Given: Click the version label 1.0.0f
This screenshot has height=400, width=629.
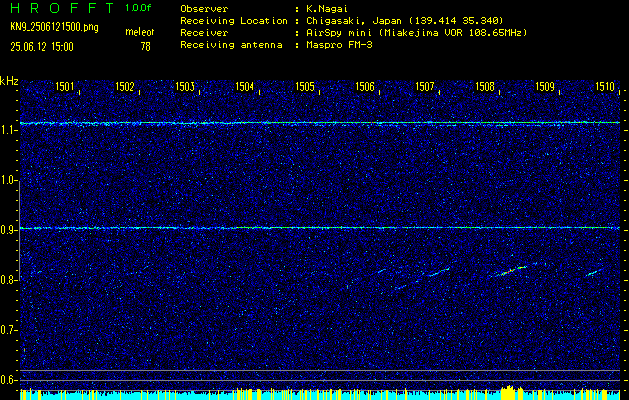Looking at the screenshot, I should (x=138, y=8).
